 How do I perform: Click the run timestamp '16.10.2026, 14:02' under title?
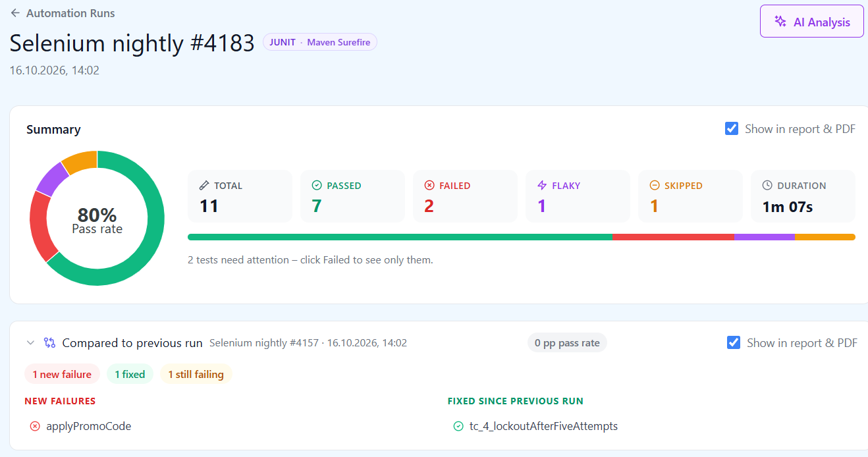54,70
